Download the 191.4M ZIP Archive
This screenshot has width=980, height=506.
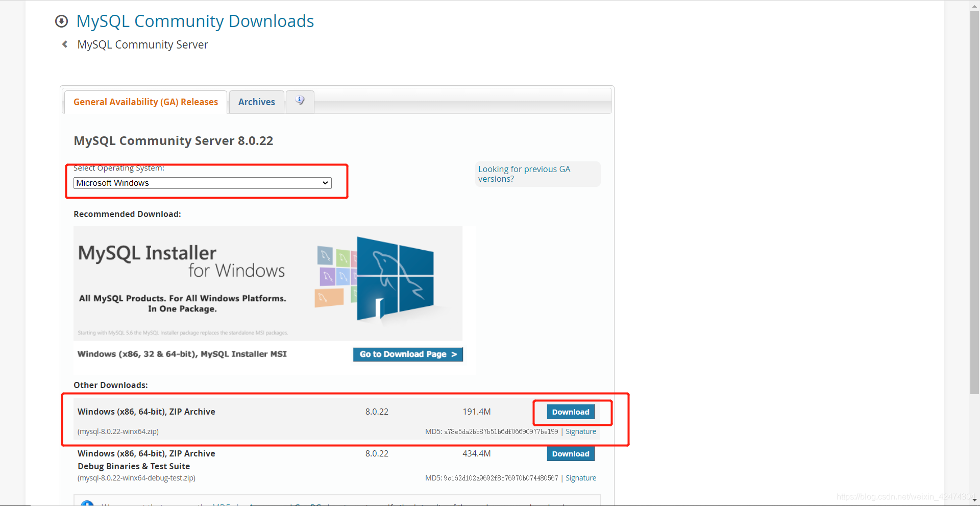tap(570, 412)
